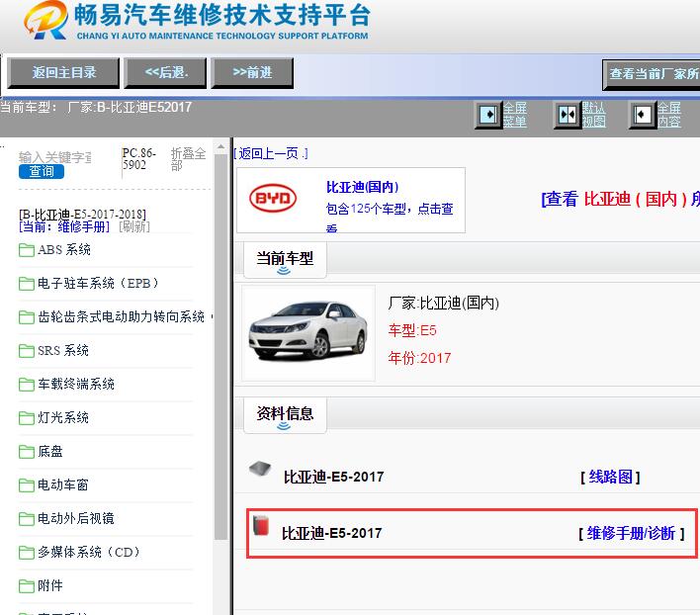Open the 附件 folder icon
This screenshot has width=700, height=615.
[x=27, y=586]
